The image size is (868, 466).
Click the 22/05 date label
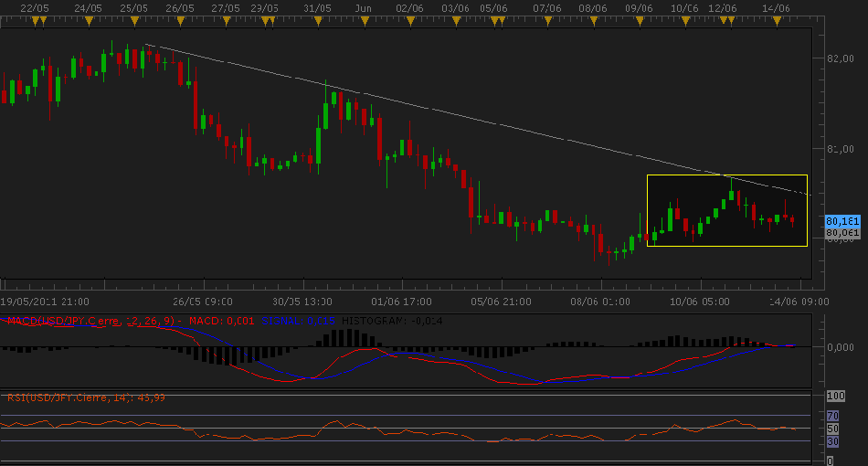point(35,8)
